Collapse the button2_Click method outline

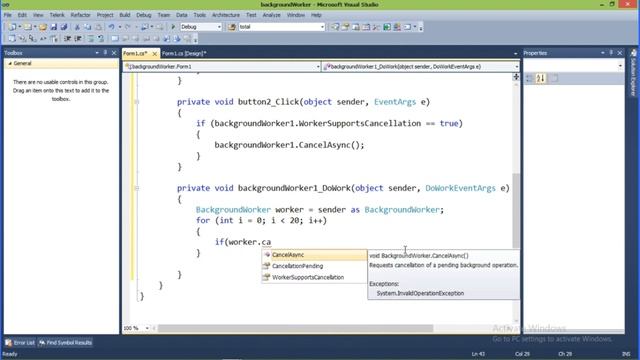point(137,102)
